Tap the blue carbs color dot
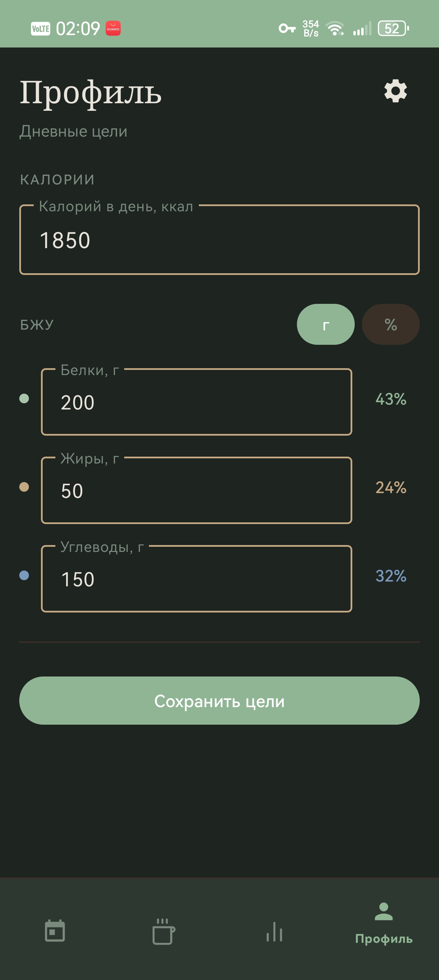The height and width of the screenshot is (980, 439). [x=24, y=575]
